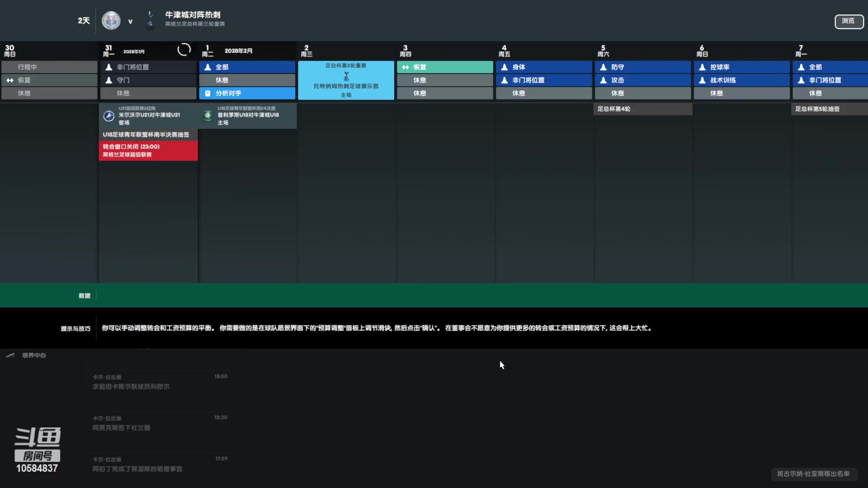
Task: Click the 浏览 button
Action: pos(849,21)
